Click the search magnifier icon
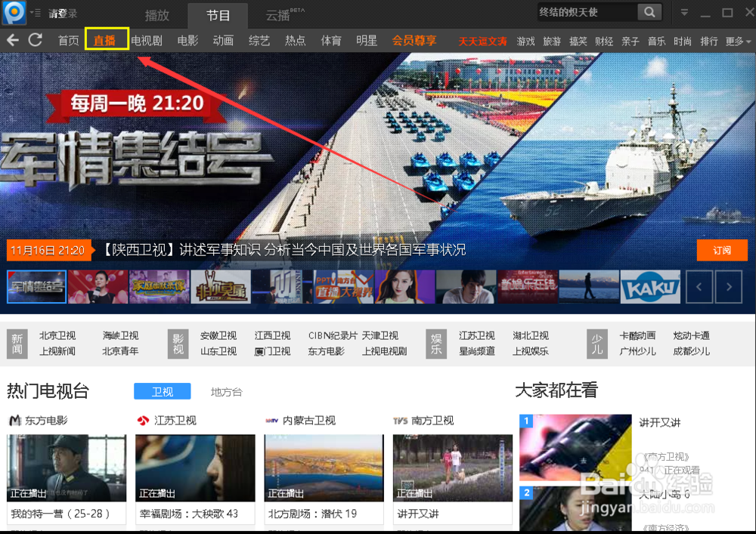The width and height of the screenshot is (756, 534). click(650, 11)
